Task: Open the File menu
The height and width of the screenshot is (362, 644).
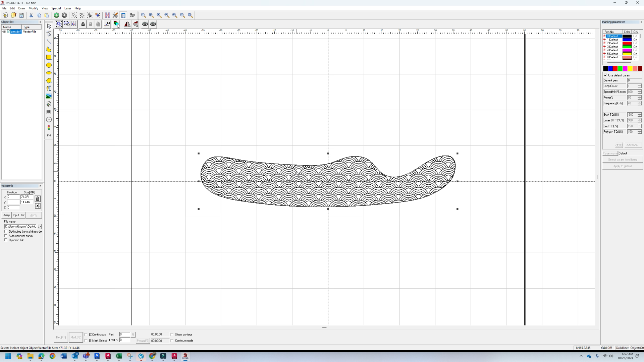Action: coord(4,8)
